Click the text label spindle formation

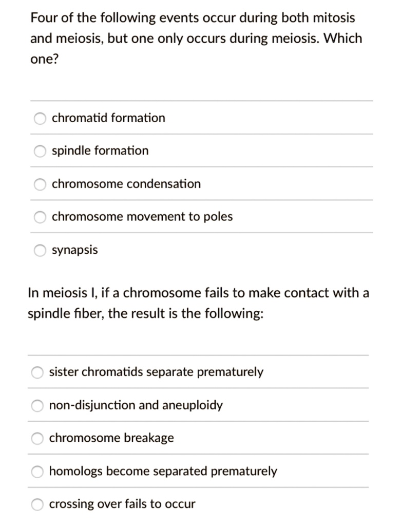100,151
